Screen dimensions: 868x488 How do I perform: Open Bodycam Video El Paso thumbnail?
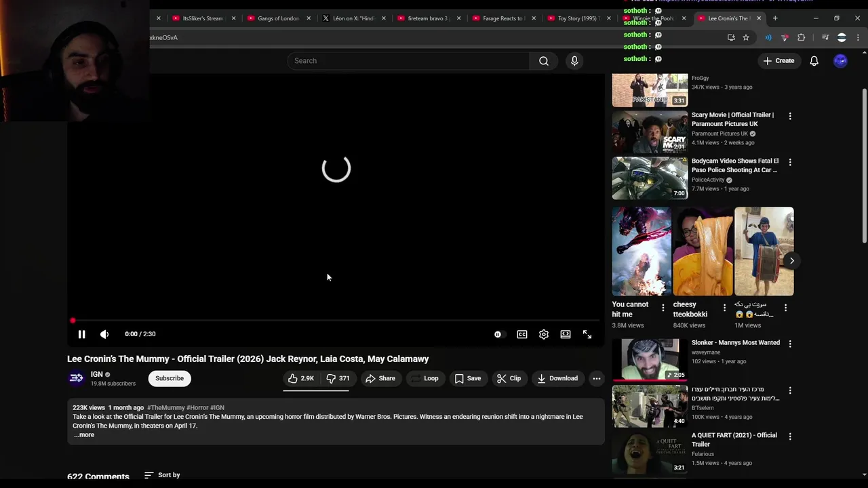tap(650, 178)
